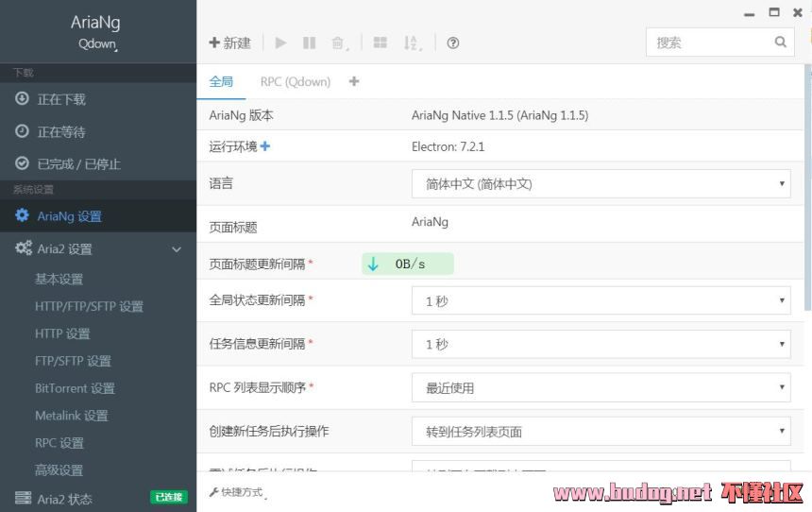Click the Aria2 状态 server icon
Image resolution: width=812 pixels, height=512 pixels.
pos(23,498)
